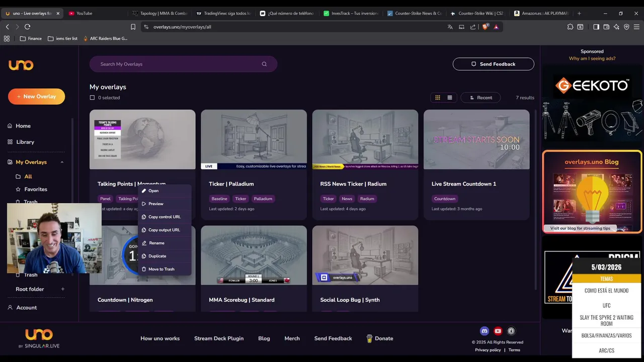Select Copy control URL
644x362 pixels.
click(165, 217)
